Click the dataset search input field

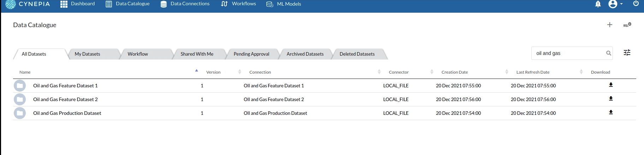[568, 53]
